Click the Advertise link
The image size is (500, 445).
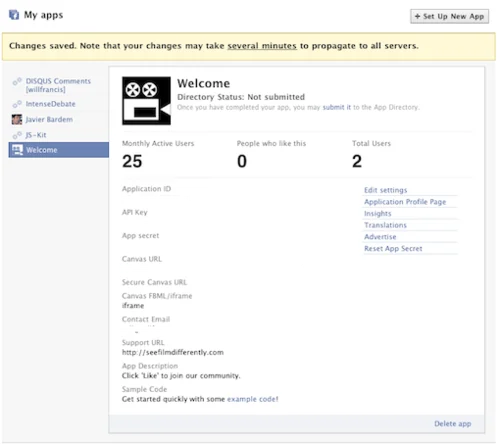point(380,237)
